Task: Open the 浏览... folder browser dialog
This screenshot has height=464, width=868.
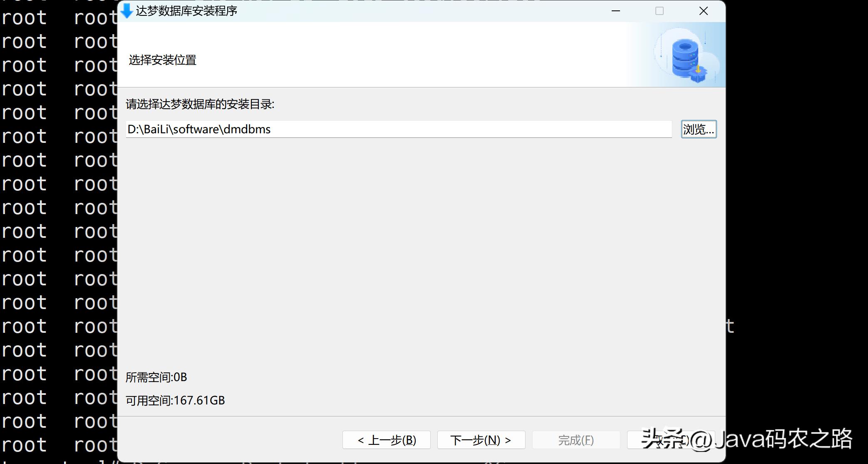Action: [x=699, y=129]
